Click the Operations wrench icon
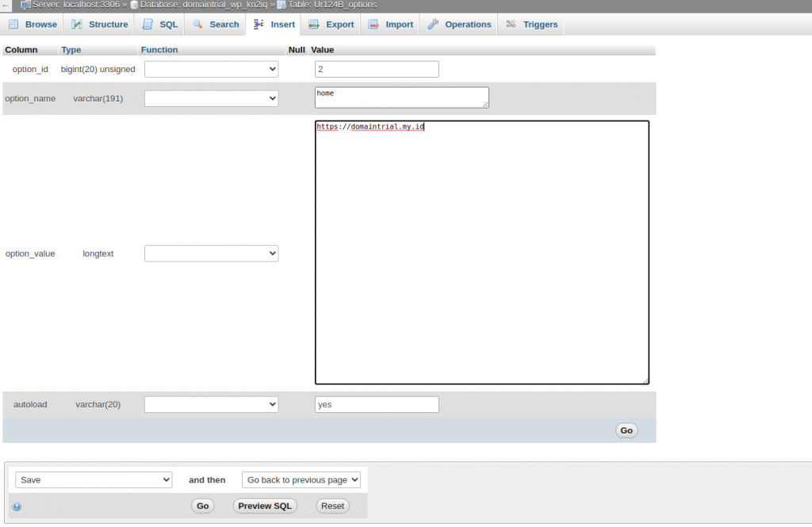812x527 pixels. click(x=433, y=25)
